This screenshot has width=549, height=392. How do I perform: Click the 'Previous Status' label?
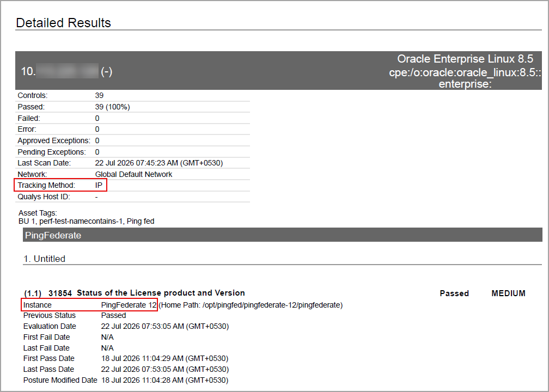(50, 315)
